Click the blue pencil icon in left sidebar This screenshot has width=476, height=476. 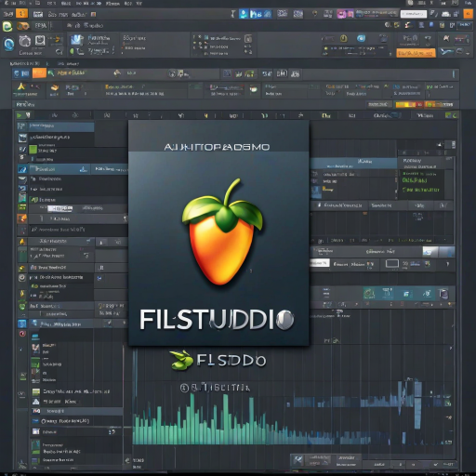point(22,169)
